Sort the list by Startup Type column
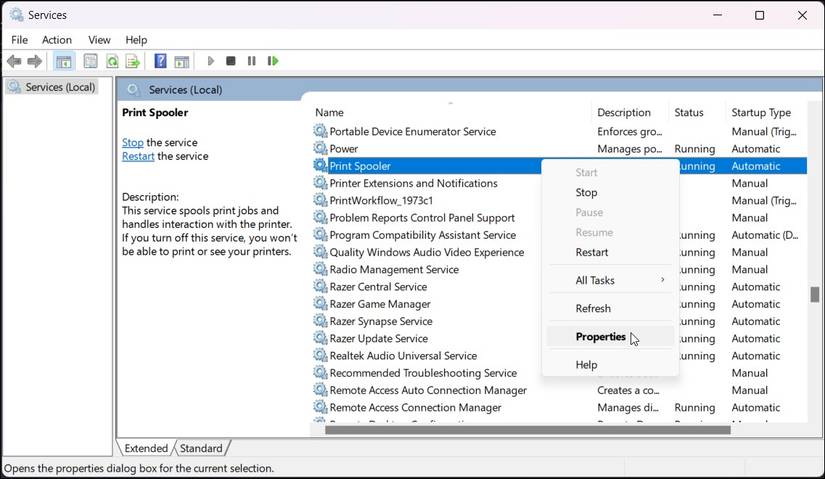This screenshot has width=825, height=479. click(761, 113)
